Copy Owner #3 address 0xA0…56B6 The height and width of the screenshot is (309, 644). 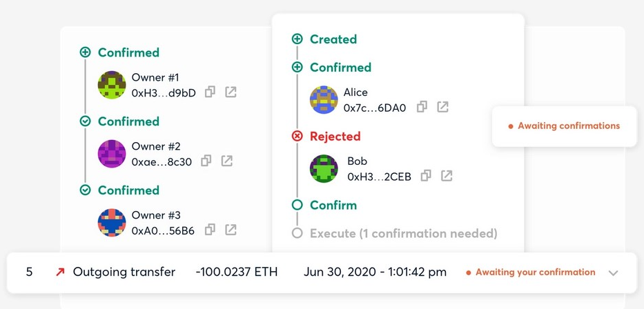(210, 230)
